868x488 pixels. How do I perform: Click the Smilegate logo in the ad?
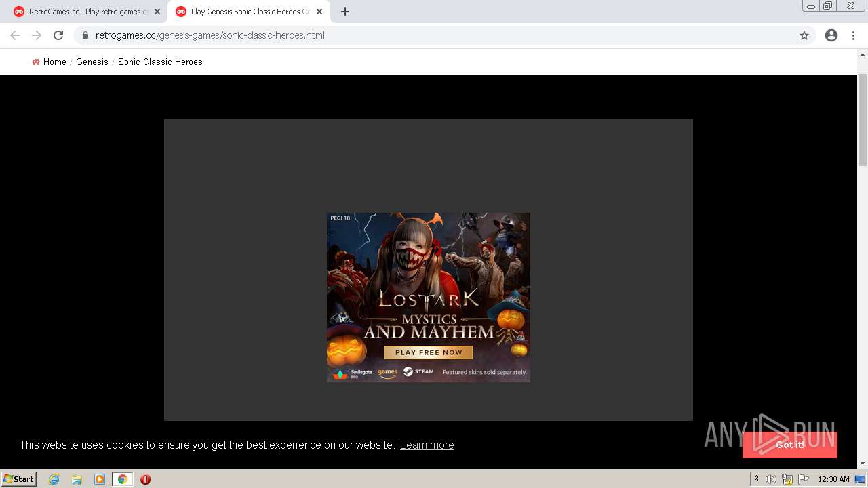click(352, 373)
